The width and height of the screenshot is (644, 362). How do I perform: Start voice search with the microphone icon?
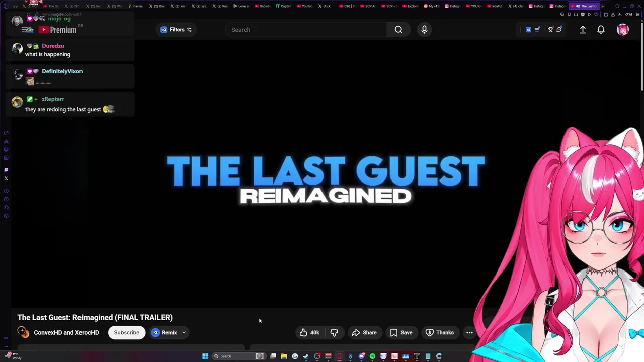point(424,30)
